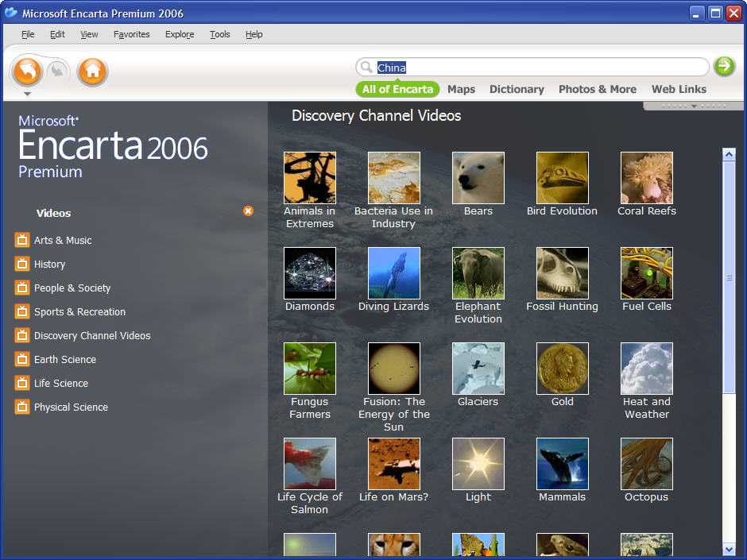Open the Physical Science video category
Image resolution: width=747 pixels, height=560 pixels.
point(71,407)
